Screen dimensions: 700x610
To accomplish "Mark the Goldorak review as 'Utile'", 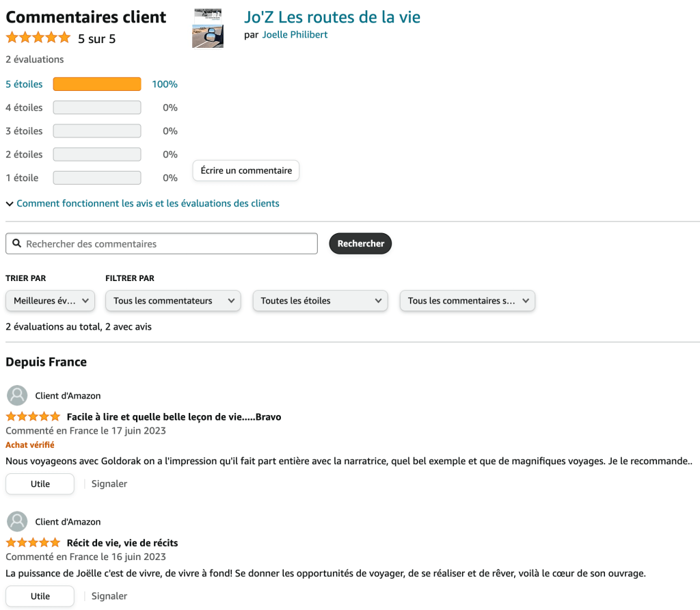I will tap(40, 483).
